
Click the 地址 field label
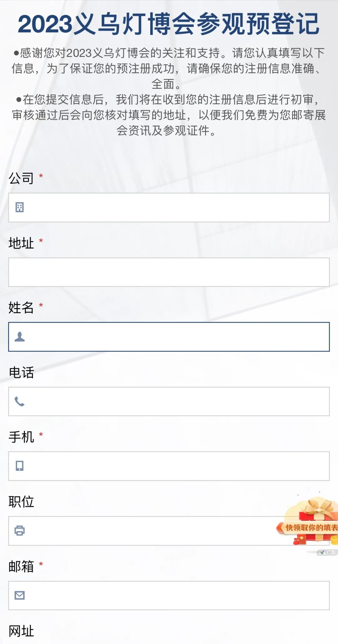[21, 243]
